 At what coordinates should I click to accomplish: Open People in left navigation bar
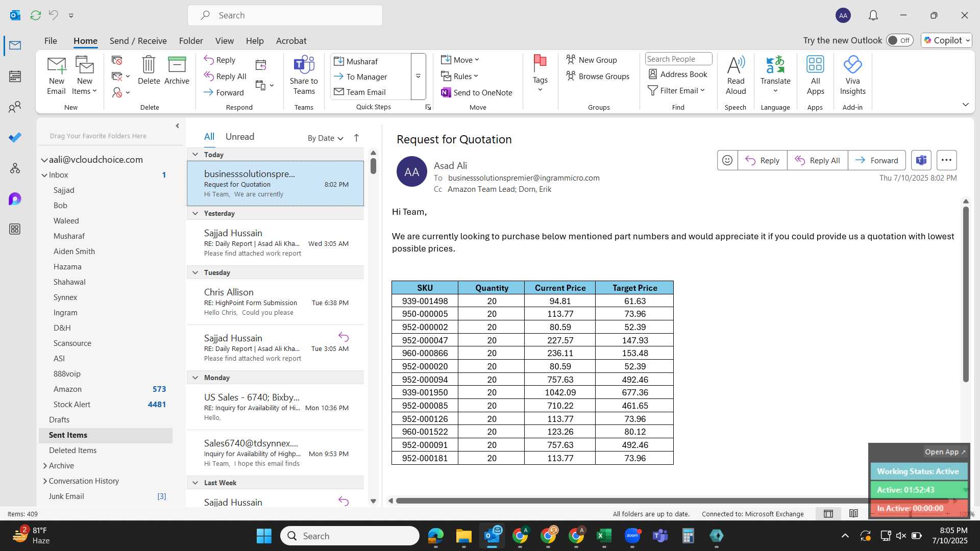(15, 107)
